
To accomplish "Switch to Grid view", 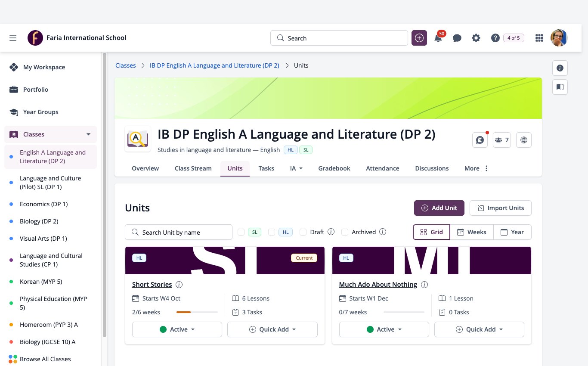I will click(x=431, y=232).
